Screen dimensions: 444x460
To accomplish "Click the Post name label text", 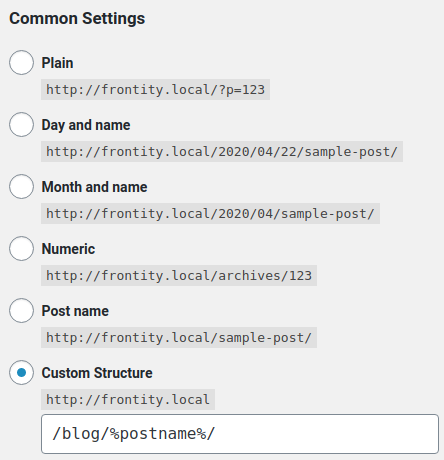I will tap(75, 311).
